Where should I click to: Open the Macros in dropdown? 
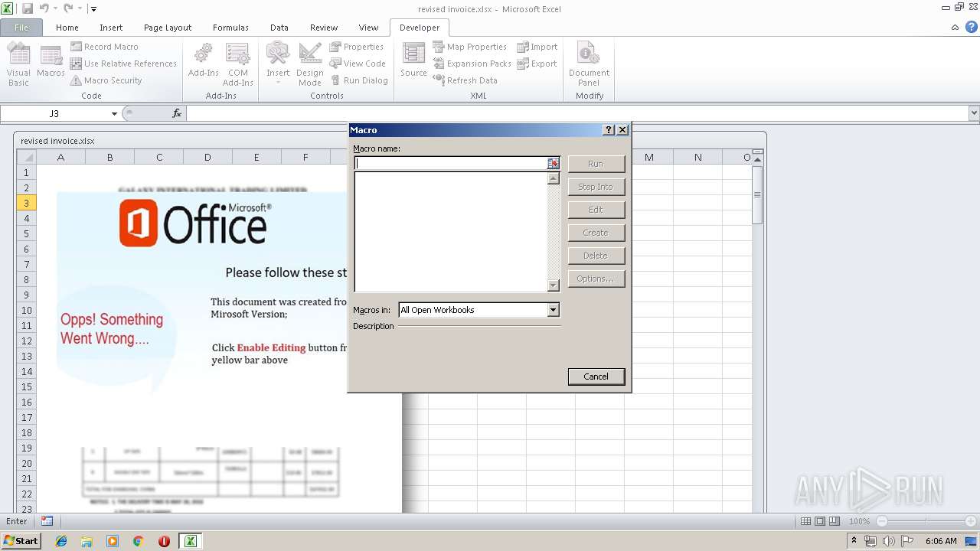[x=554, y=310]
